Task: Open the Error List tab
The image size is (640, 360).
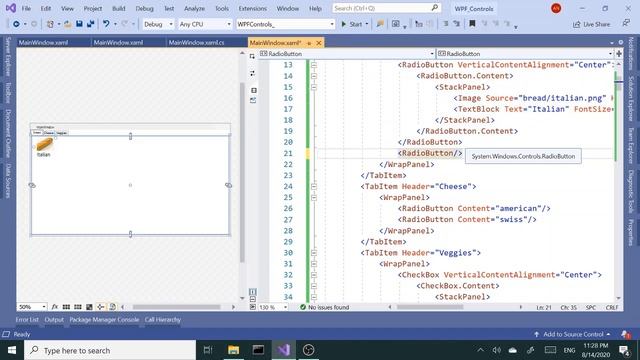Action: click(27, 320)
